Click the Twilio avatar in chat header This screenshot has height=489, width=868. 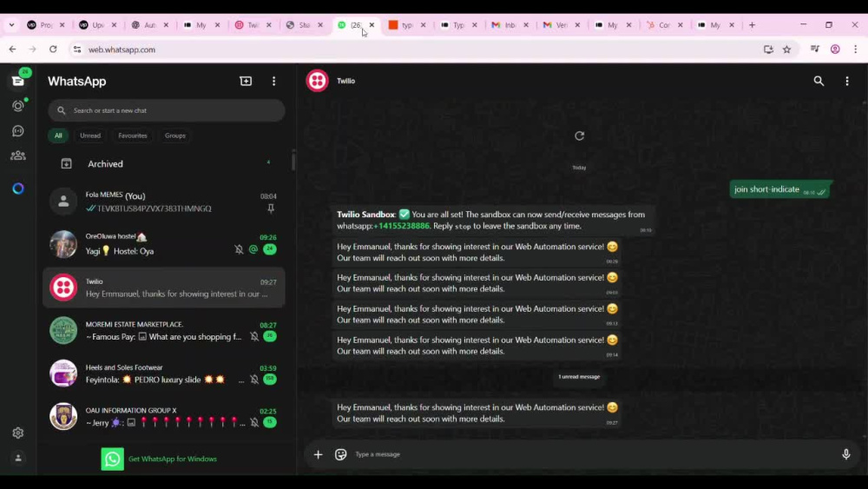(x=317, y=81)
